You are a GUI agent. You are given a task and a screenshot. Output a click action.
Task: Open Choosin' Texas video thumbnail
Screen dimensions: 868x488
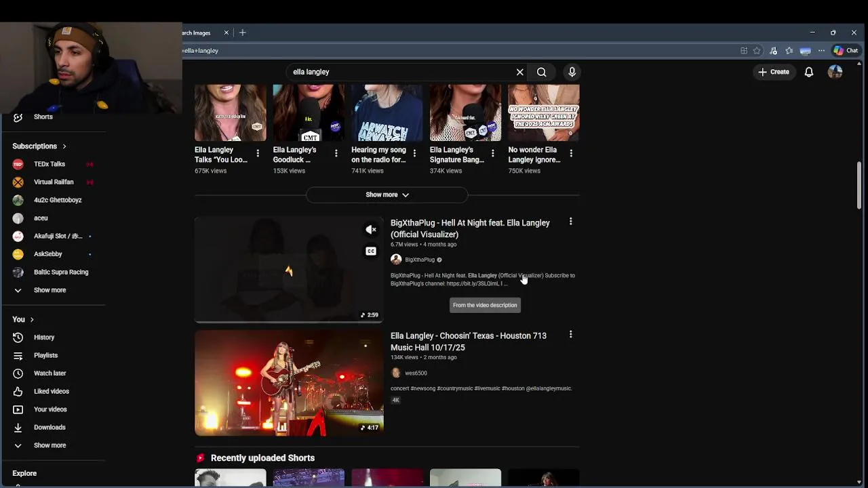pos(289,383)
